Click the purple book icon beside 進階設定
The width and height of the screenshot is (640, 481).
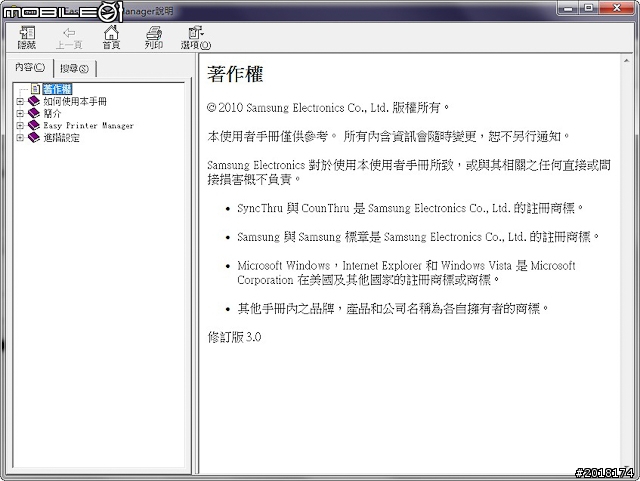[x=34, y=138]
